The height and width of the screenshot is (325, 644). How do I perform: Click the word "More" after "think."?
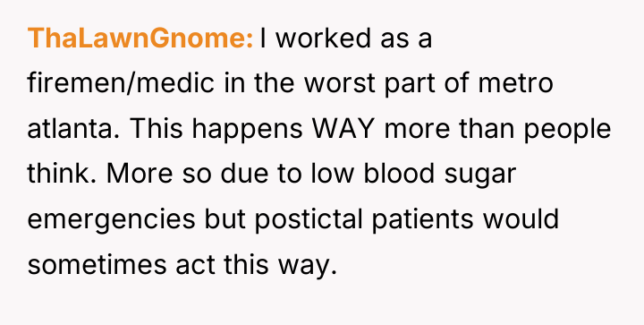click(140, 174)
